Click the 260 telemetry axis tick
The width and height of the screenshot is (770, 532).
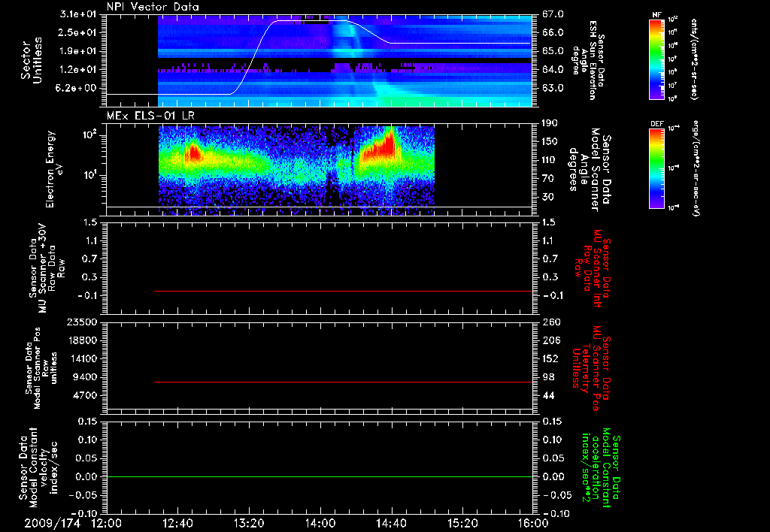click(x=550, y=322)
